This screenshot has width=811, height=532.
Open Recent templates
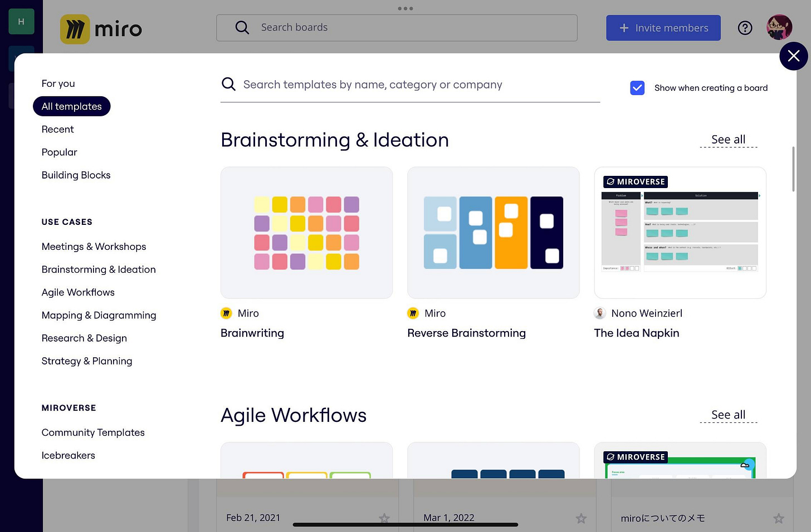point(57,129)
